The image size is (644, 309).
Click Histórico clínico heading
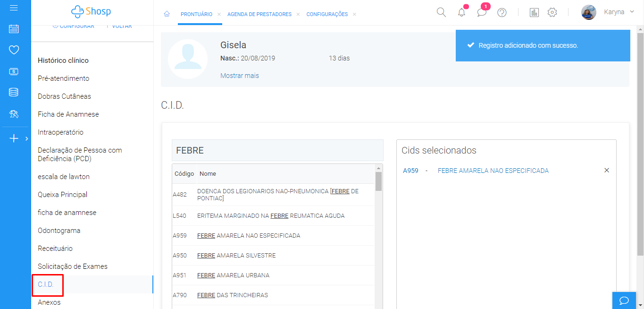click(63, 60)
